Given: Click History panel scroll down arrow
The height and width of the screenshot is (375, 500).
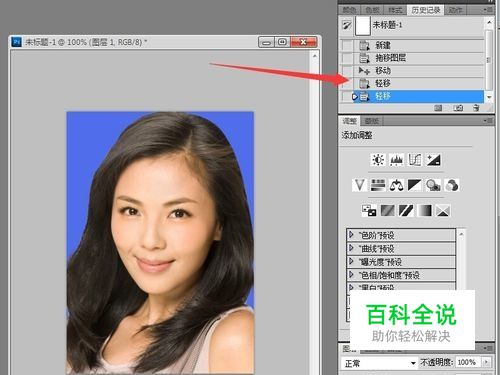Looking at the screenshot, I should point(489,97).
